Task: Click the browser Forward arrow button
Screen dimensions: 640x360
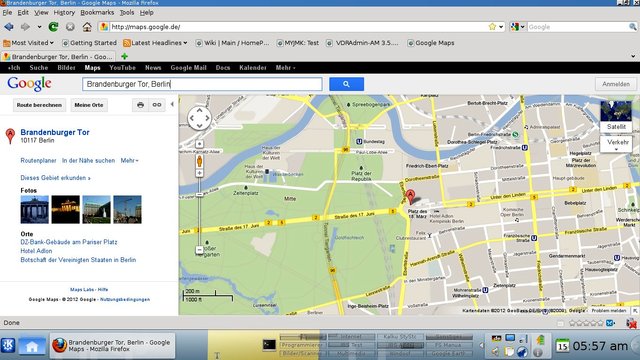Action: click(x=25, y=27)
